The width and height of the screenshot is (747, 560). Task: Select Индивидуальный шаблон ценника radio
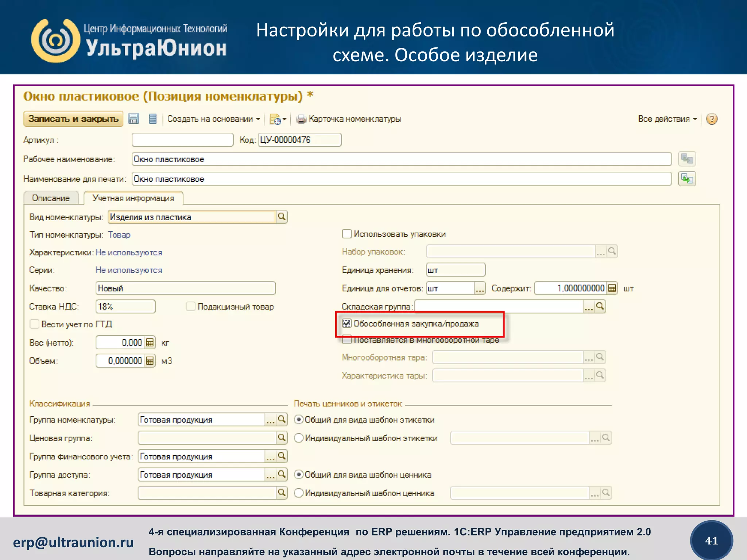pyautogui.click(x=299, y=493)
